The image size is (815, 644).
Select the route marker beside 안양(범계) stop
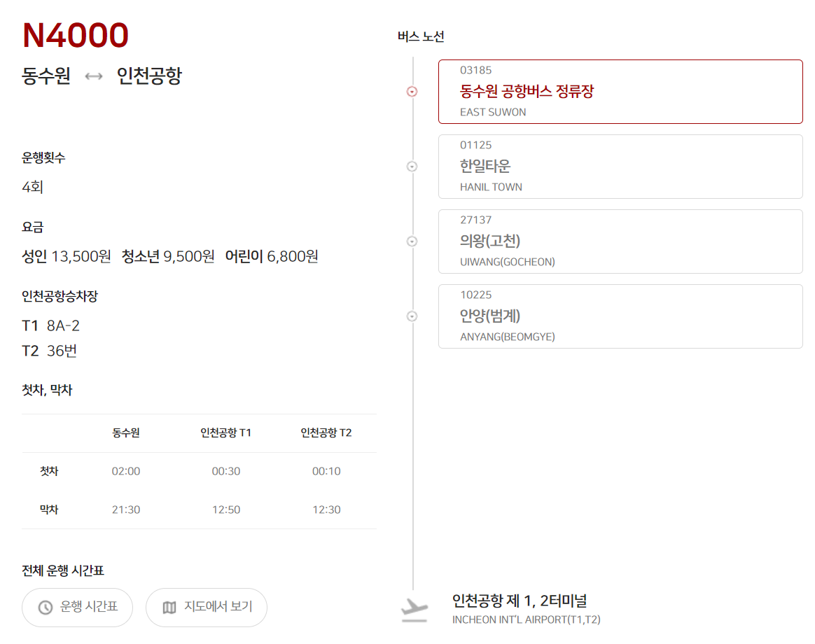[x=412, y=316]
